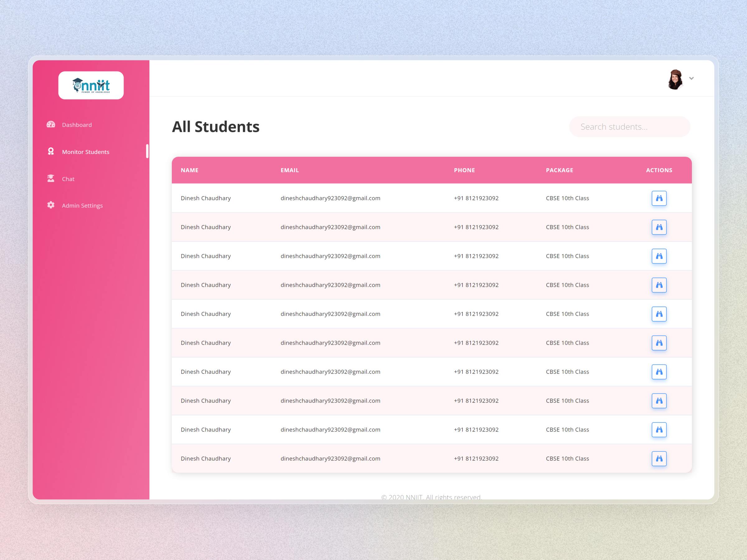Click the binoculars icon on the last table row
This screenshot has width=747, height=560.
pyautogui.click(x=659, y=458)
